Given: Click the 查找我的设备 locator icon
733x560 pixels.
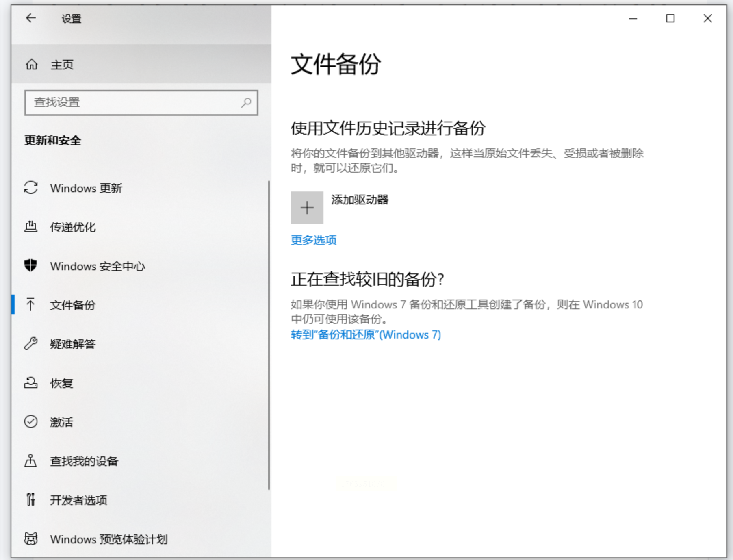Looking at the screenshot, I should tap(31, 461).
